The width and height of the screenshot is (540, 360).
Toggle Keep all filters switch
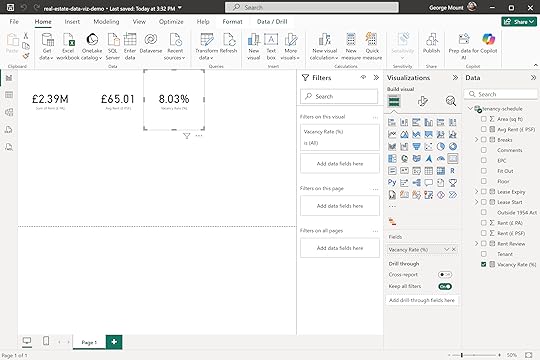point(445,286)
